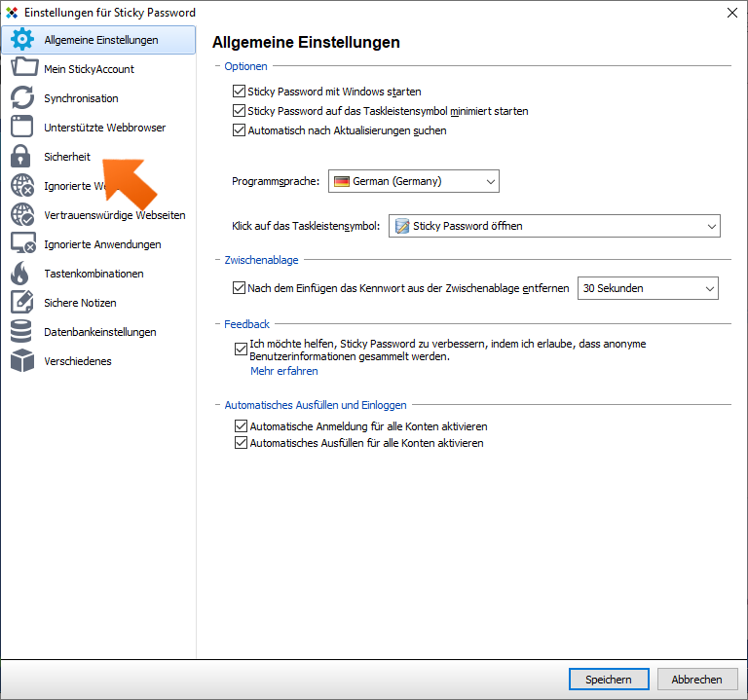Screen dimensions: 748x700
Task: Toggle Automatische Anmeldung für alle Konten
Action: pyautogui.click(x=241, y=425)
